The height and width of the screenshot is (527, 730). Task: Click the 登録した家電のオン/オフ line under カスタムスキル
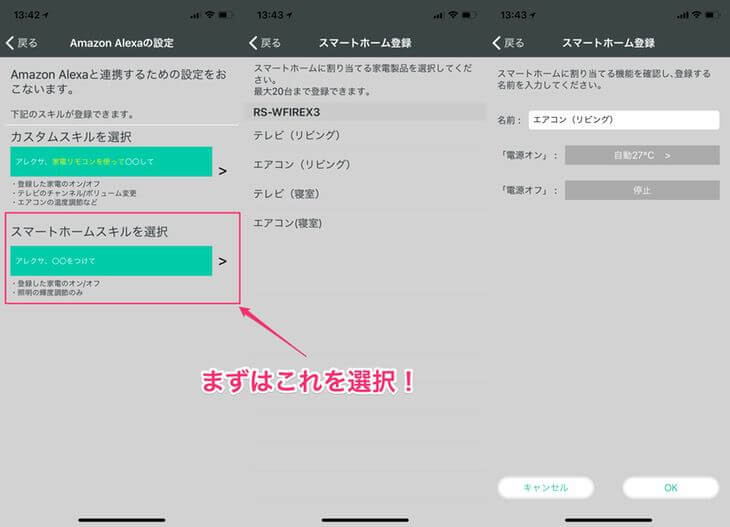pyautogui.click(x=56, y=184)
